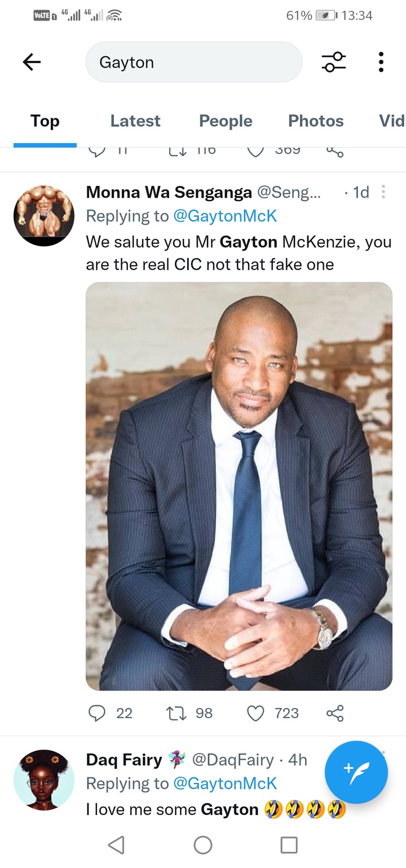Open search filters icon
The image size is (406, 868).
[x=334, y=62]
